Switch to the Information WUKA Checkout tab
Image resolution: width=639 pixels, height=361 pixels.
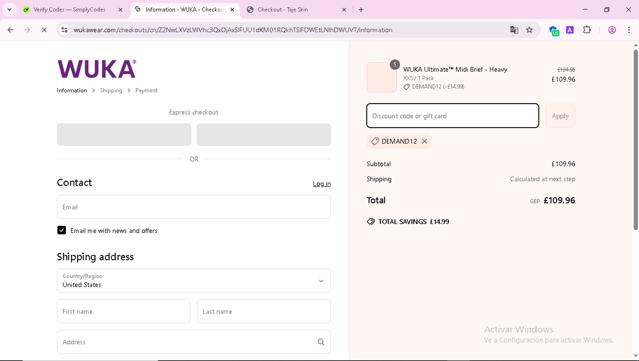tap(184, 9)
